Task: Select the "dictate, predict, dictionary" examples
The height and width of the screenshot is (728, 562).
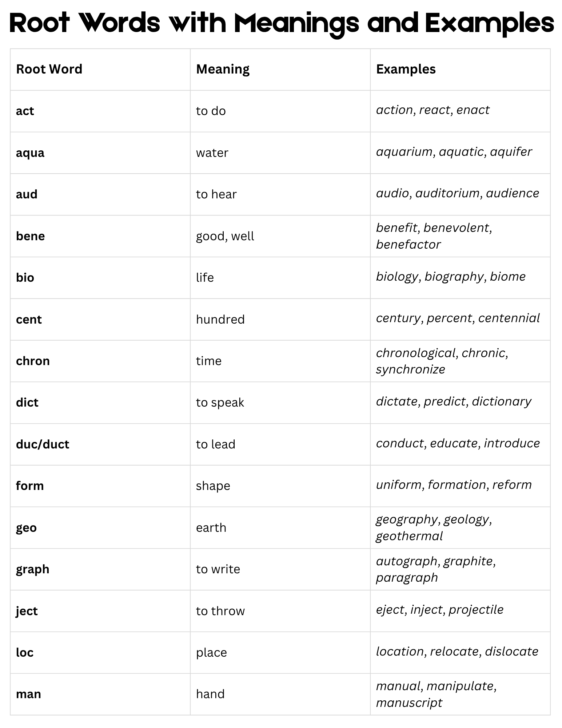Action: click(453, 401)
